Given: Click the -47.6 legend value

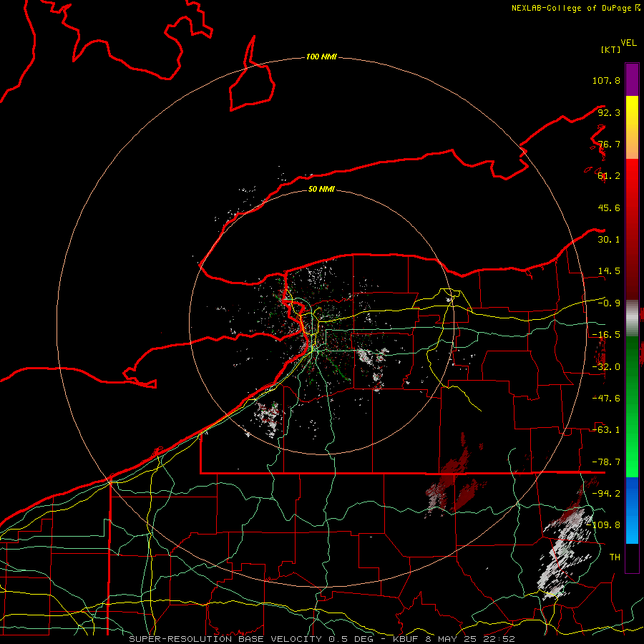Looking at the screenshot, I should tap(606, 399).
